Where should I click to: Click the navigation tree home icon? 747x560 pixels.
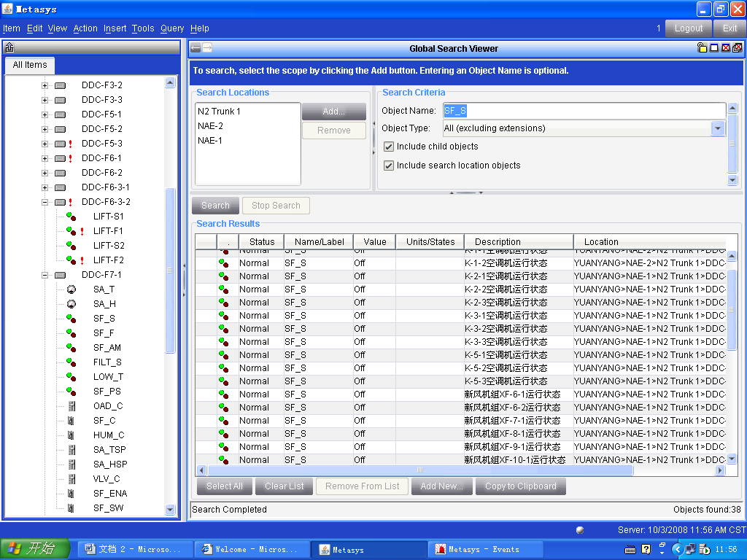click(9, 48)
